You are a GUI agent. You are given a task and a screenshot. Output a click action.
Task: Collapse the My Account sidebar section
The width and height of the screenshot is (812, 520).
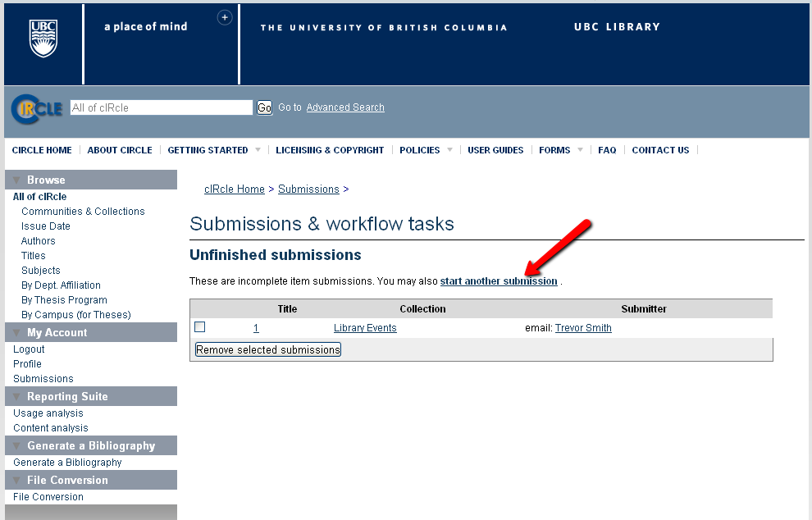click(16, 333)
